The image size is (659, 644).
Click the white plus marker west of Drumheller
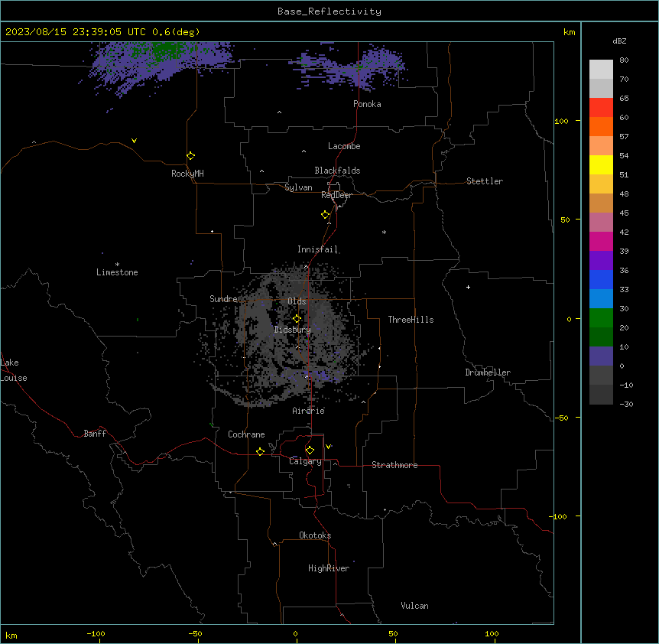tap(468, 287)
